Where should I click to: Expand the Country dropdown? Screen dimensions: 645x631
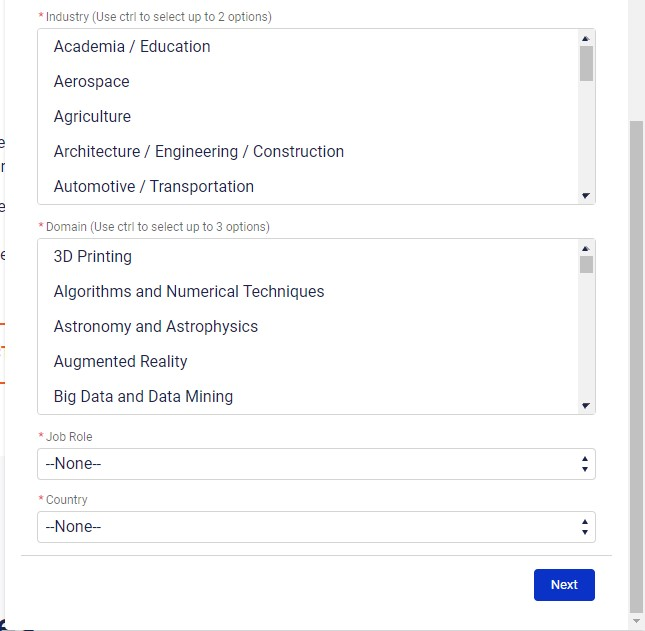point(316,527)
